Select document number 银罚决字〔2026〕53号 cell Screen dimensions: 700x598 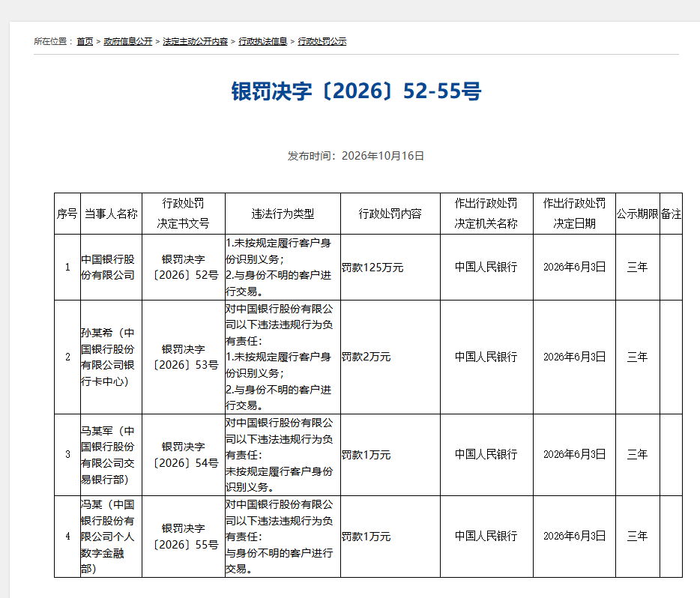pyautogui.click(x=184, y=357)
